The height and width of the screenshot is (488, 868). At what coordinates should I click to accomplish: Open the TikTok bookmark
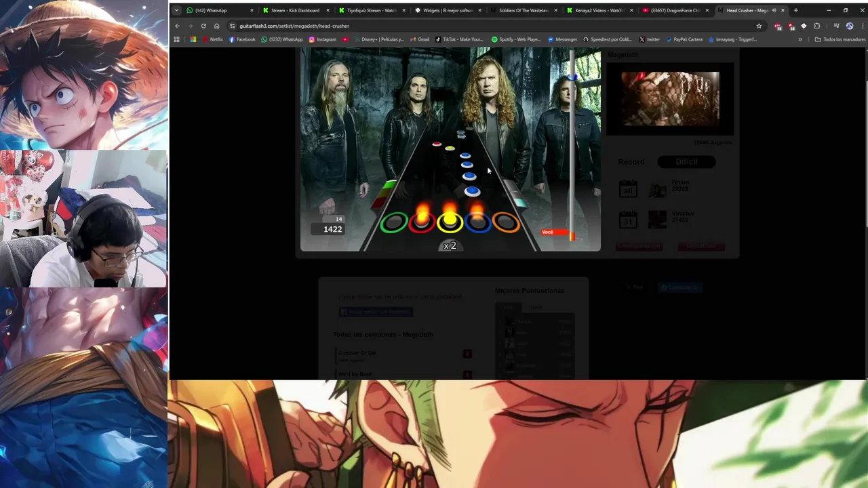click(x=460, y=39)
